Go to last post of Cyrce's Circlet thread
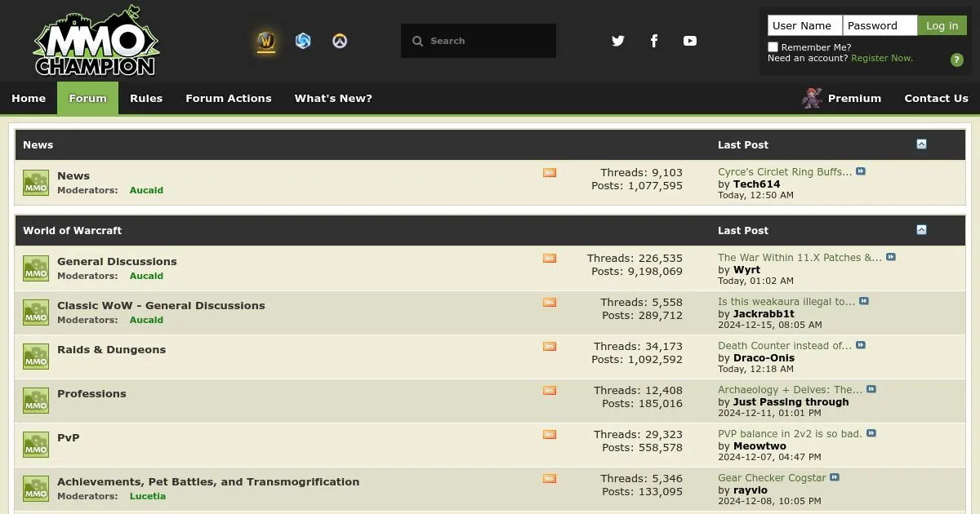Image resolution: width=980 pixels, height=514 pixels. [861, 171]
